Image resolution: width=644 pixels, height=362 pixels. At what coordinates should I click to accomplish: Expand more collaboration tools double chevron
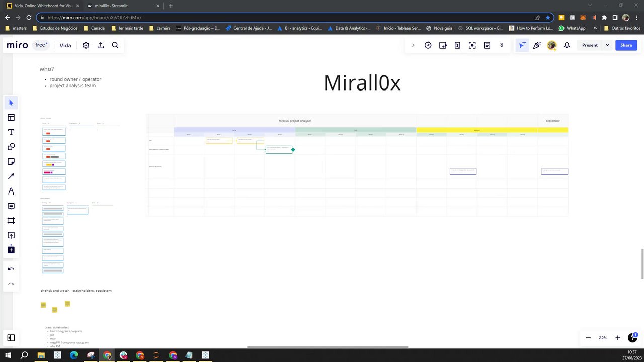point(502,45)
